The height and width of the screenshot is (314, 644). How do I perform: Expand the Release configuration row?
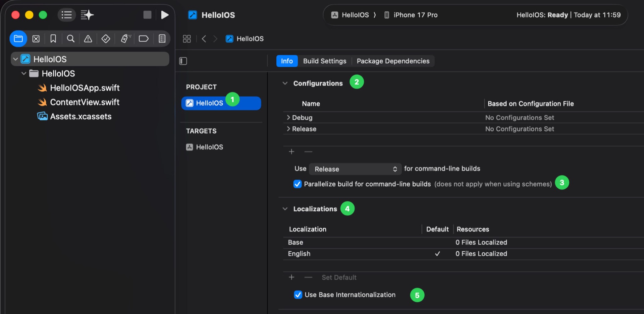(288, 129)
